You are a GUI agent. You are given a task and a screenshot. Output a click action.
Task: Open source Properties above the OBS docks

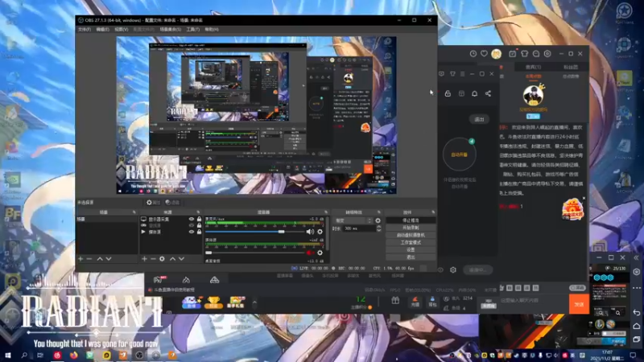(x=153, y=203)
